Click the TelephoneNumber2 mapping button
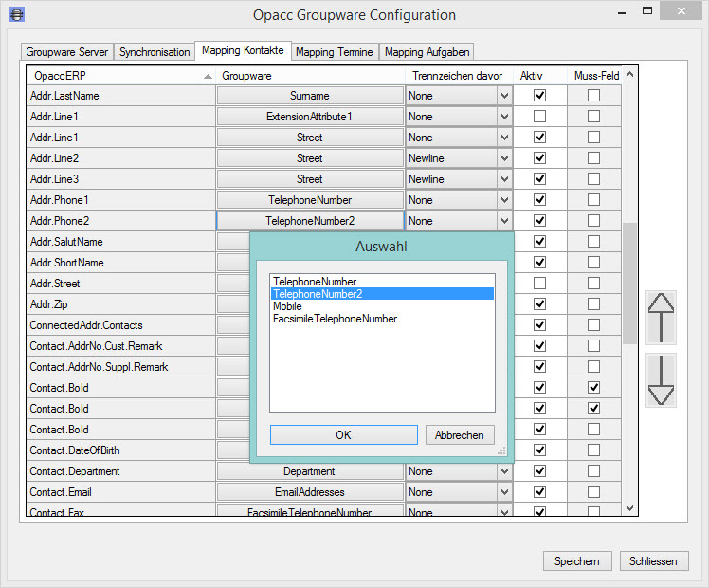 pos(310,220)
